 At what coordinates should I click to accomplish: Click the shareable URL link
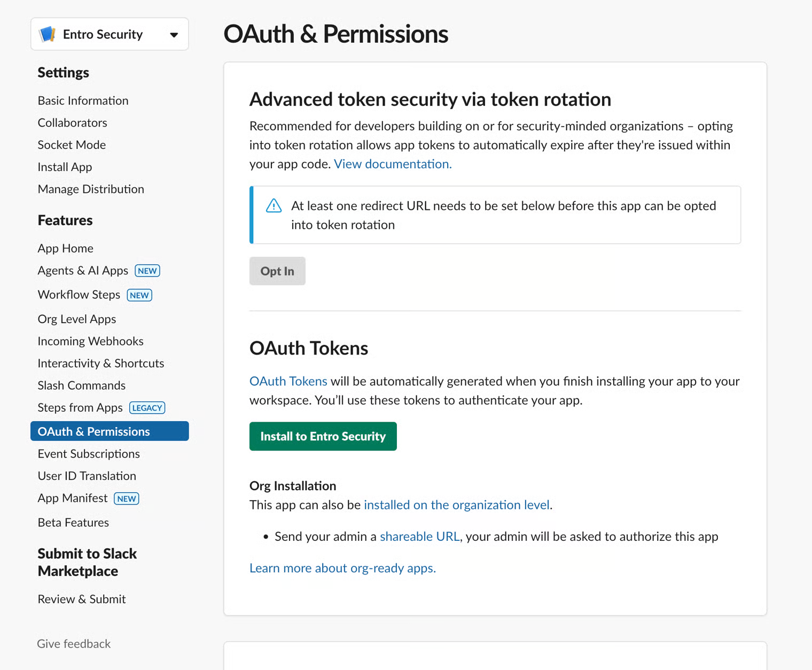[x=419, y=537]
